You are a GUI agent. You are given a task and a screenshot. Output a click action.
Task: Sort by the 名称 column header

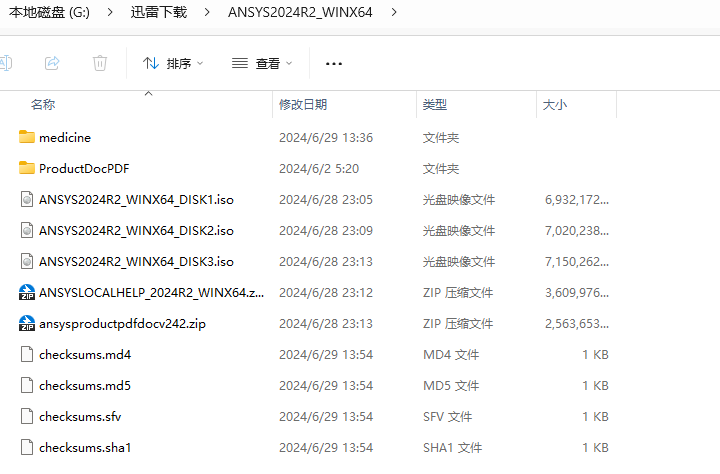tap(43, 105)
